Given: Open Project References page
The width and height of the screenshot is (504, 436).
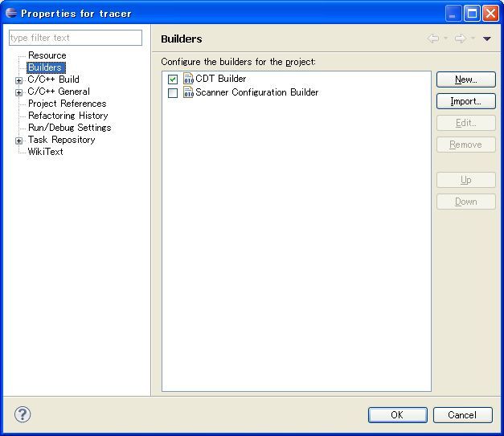Looking at the screenshot, I should click(68, 104).
